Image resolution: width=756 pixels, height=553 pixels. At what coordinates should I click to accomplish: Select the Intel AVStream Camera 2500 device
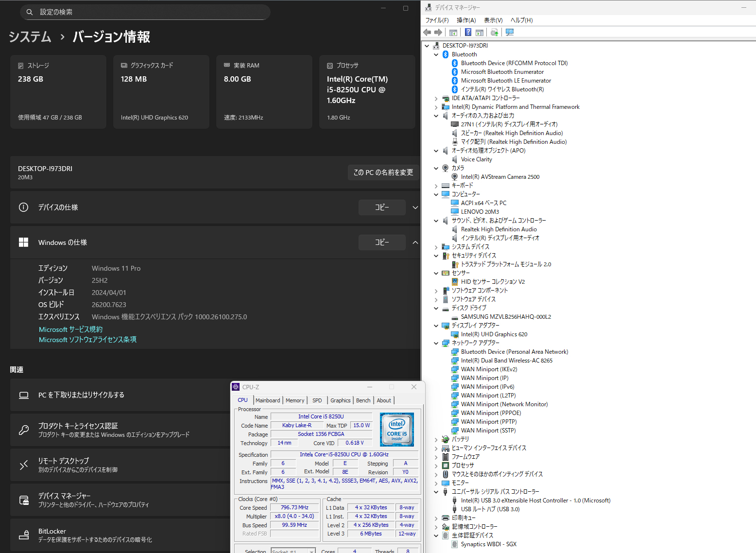(499, 177)
